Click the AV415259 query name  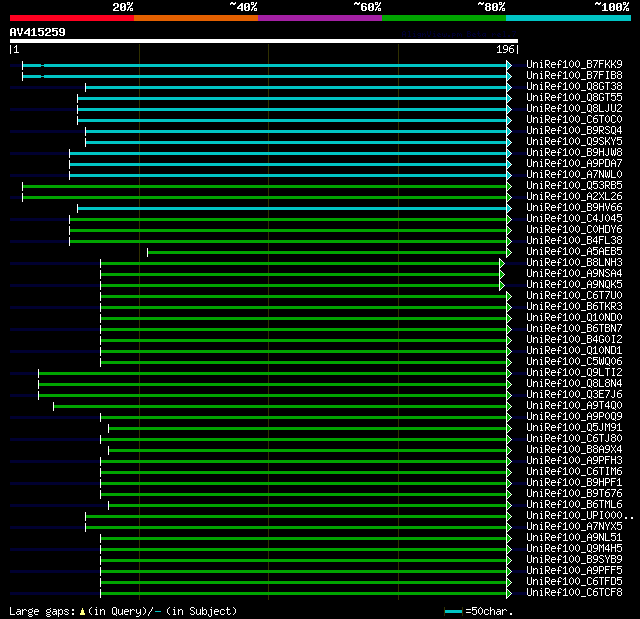click(x=38, y=32)
